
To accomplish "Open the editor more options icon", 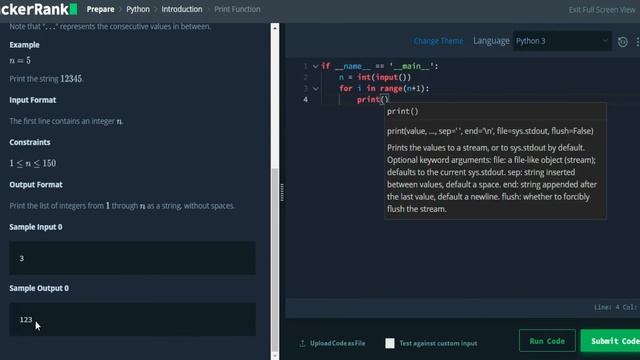I will point(637,42).
